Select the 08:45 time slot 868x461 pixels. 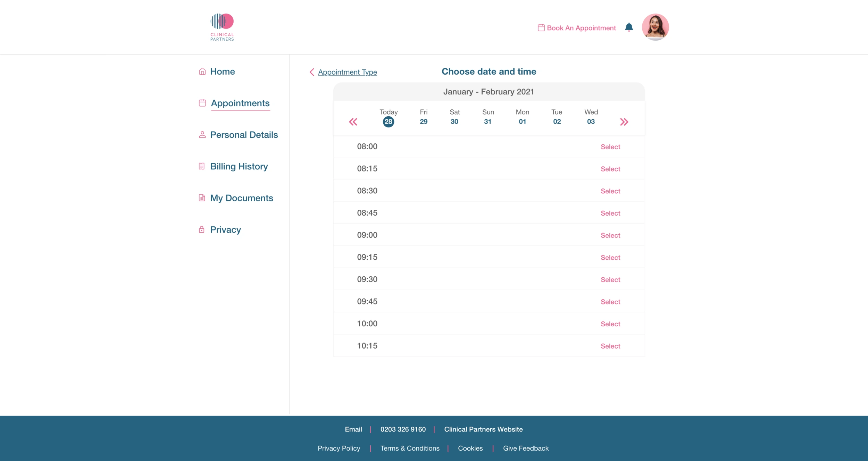tap(610, 213)
